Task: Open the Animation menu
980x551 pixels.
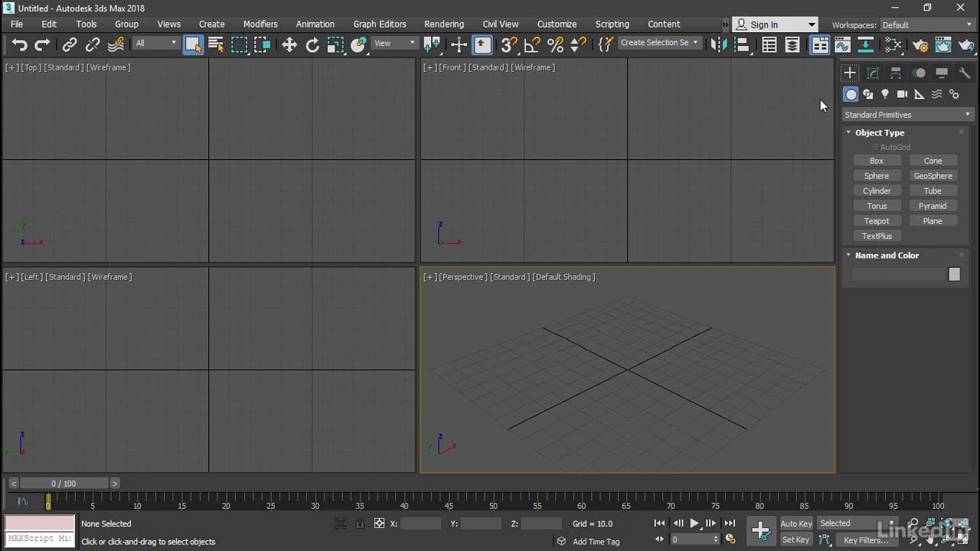Action: point(315,24)
